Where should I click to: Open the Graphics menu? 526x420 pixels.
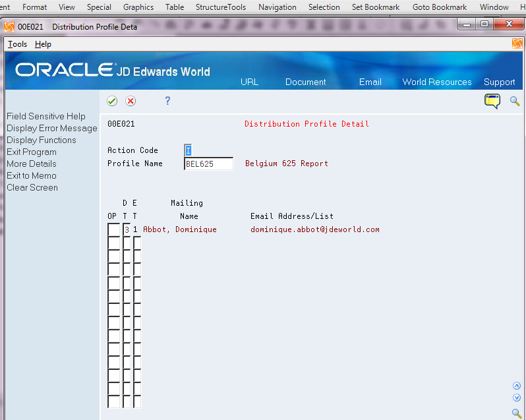click(x=138, y=7)
